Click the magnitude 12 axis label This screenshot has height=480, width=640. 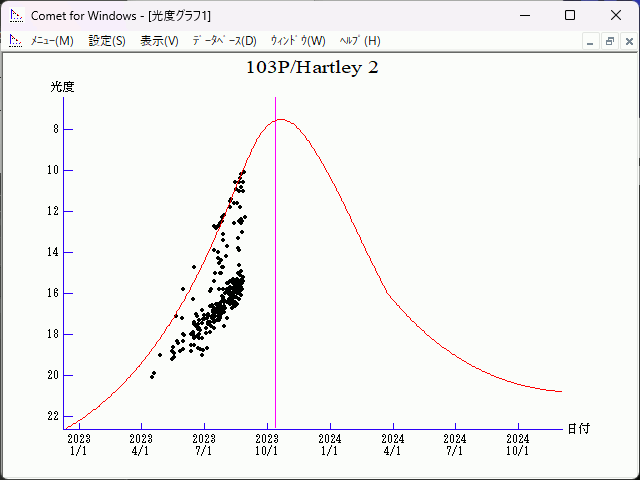point(53,211)
